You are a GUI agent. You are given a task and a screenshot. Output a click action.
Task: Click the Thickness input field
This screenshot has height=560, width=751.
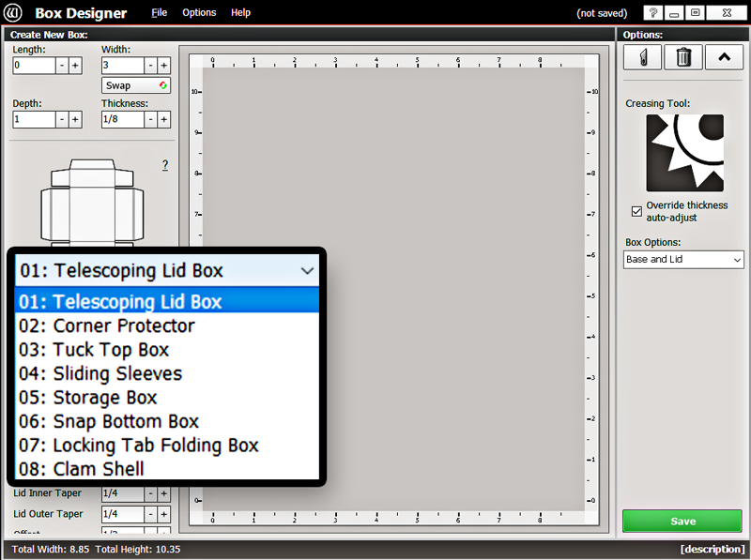[x=123, y=120]
